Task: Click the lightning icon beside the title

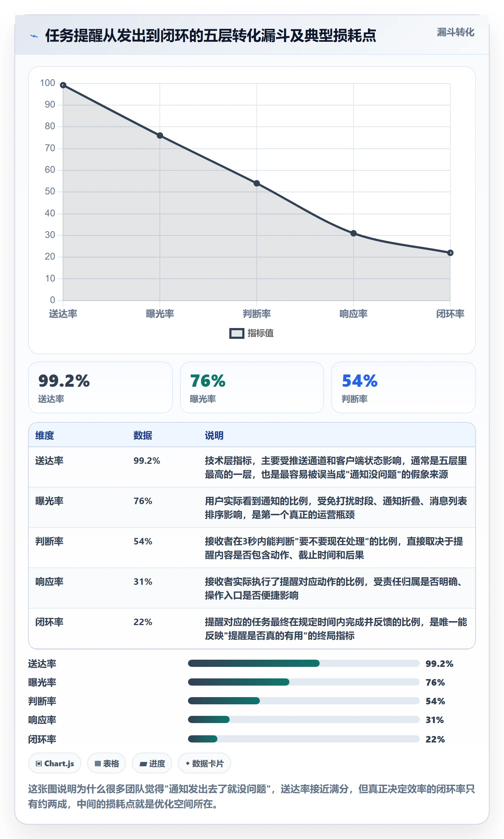Action: (34, 36)
